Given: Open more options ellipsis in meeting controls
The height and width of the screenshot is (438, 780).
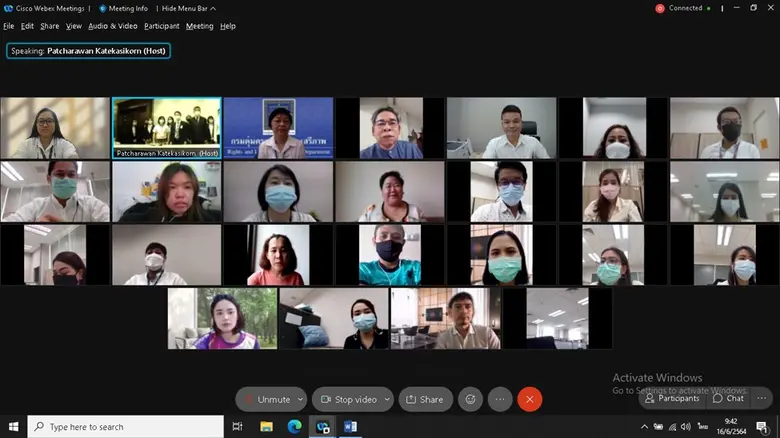Looking at the screenshot, I should [x=500, y=399].
